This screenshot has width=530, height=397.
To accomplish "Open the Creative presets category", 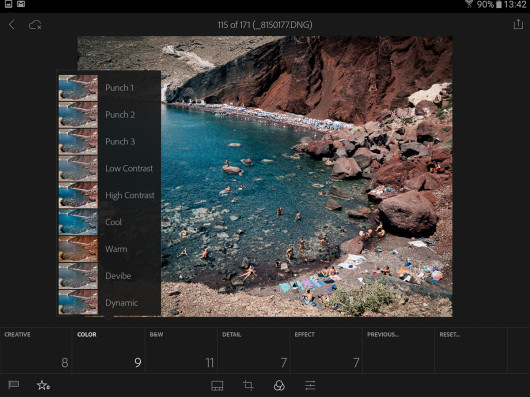I will point(36,350).
